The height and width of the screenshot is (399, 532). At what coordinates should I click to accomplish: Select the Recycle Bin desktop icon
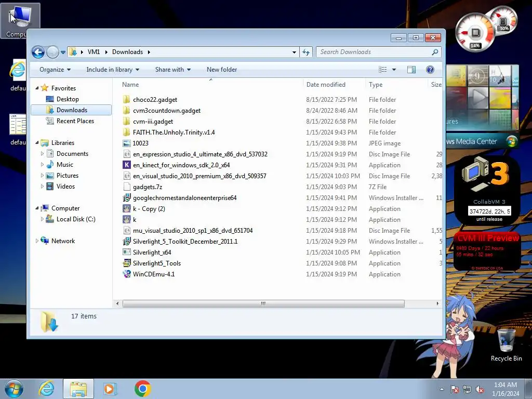506,345
